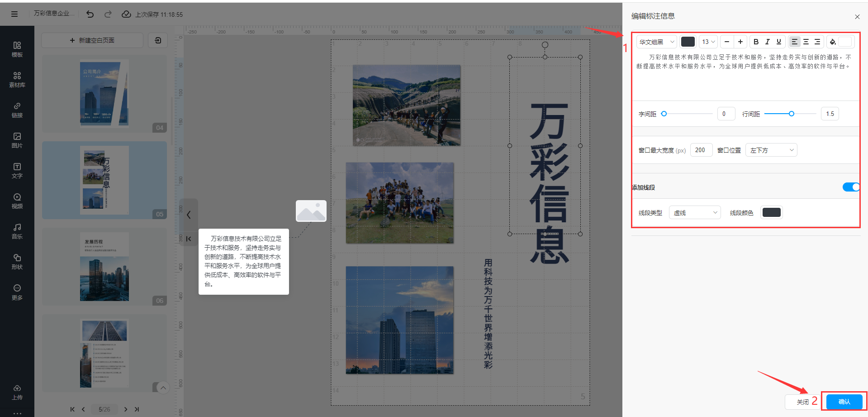Screen dimensions: 868x417
Task: Open the 华文细黑 font family dropdown
Action: [x=656, y=42]
